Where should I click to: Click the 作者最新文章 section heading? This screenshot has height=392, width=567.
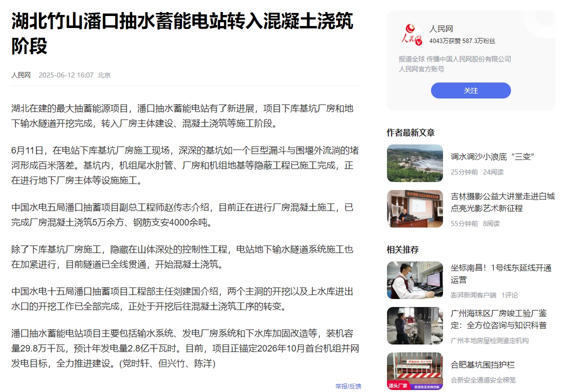click(x=410, y=132)
